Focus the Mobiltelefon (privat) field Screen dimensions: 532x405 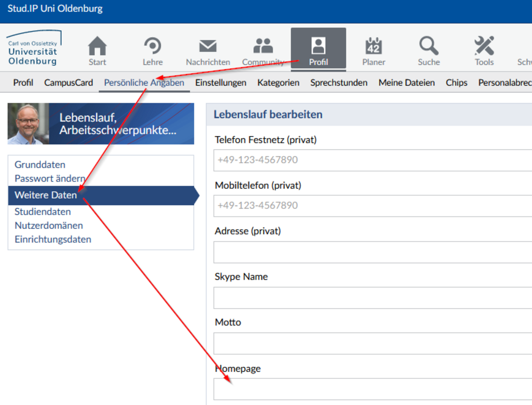tap(372, 206)
